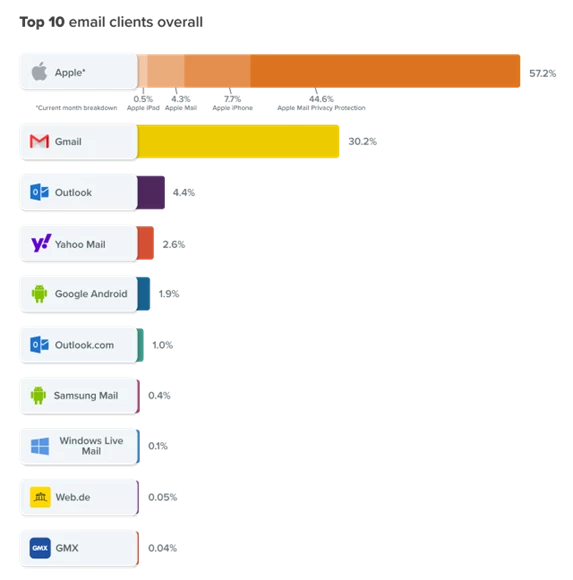Click the Apple Mail Privacy Protection label
Image resolution: width=573 pixels, height=580 pixels.
[x=321, y=108]
